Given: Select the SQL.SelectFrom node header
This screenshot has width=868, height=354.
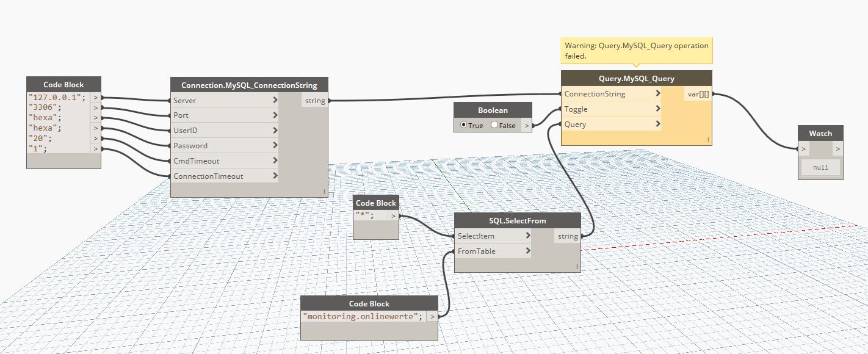Looking at the screenshot, I should coord(518,220).
